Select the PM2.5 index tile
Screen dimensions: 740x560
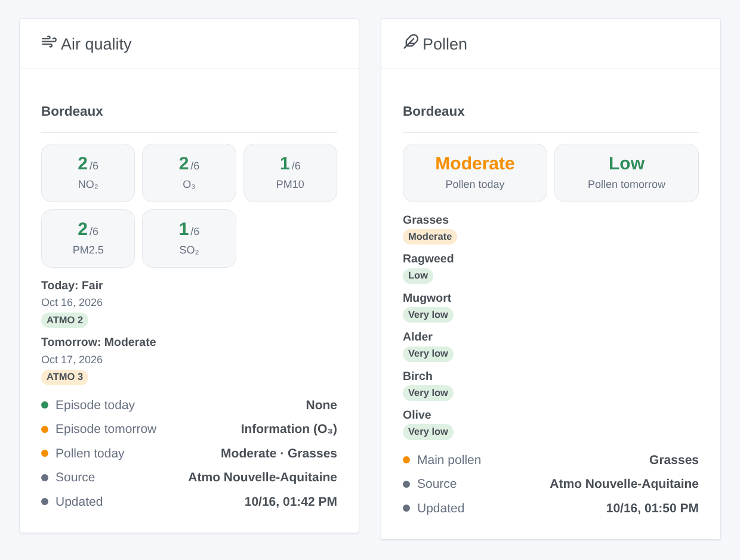click(88, 239)
